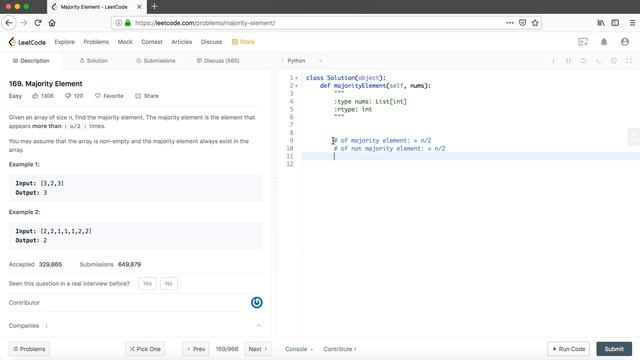This screenshot has height=360, width=640.
Task: Switch to the Description tab
Action: [x=31, y=61]
